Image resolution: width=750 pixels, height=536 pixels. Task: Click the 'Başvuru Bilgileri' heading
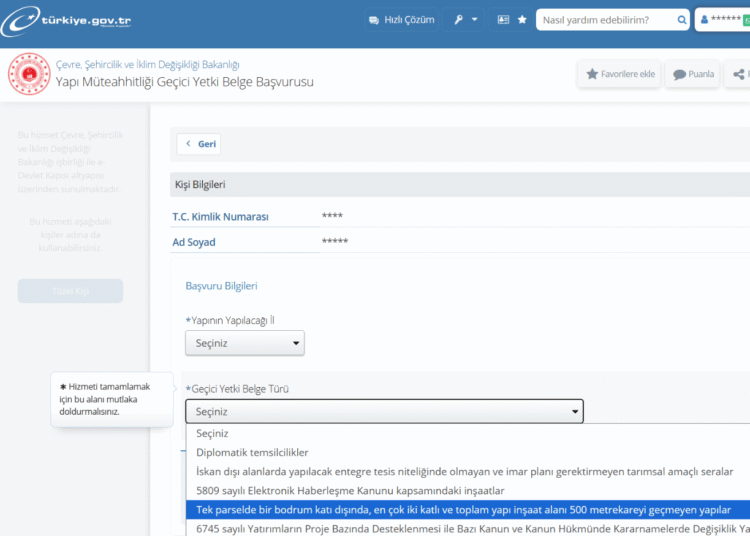tap(221, 286)
